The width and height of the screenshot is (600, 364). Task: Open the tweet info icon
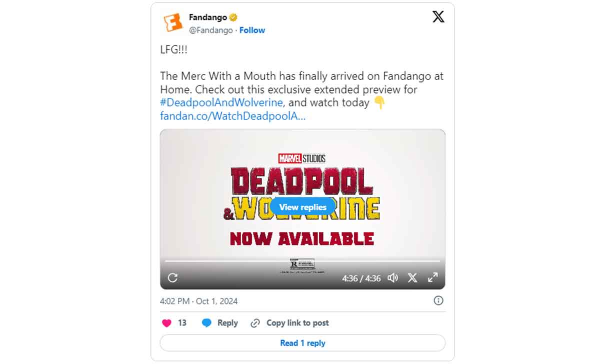coord(438,300)
